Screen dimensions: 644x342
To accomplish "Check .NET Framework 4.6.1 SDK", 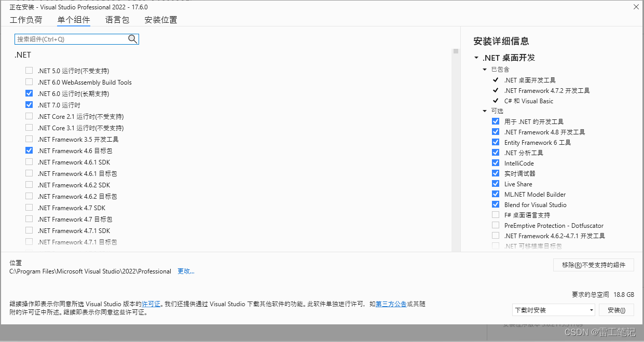I will click(29, 162).
